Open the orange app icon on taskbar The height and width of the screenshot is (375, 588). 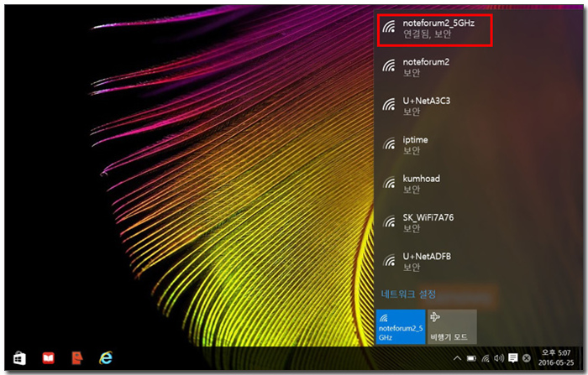click(77, 358)
